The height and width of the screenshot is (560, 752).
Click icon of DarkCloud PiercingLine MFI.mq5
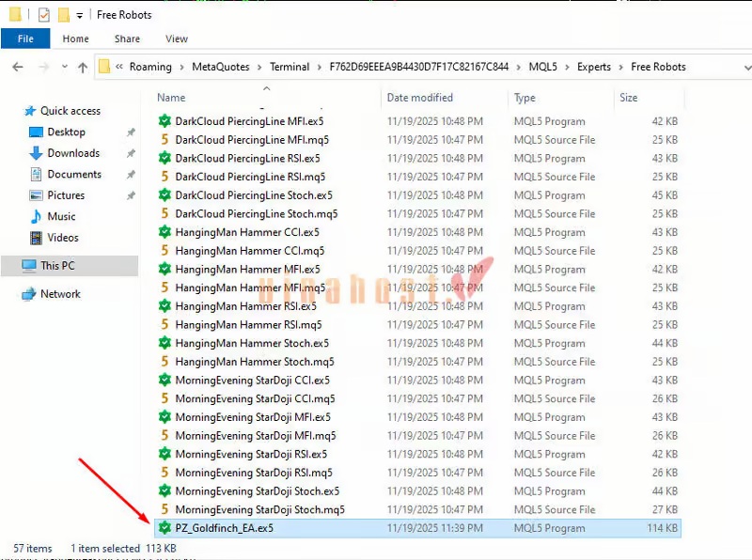tap(164, 139)
